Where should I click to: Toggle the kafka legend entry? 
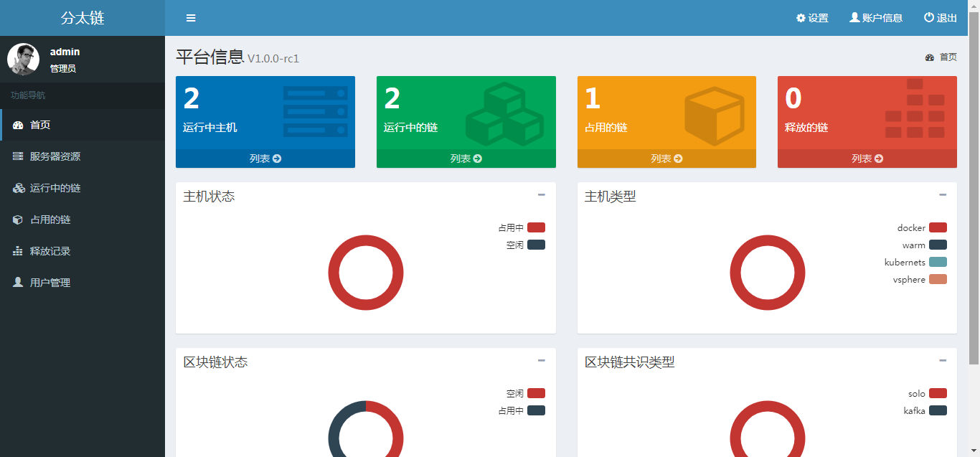pyautogui.click(x=938, y=410)
